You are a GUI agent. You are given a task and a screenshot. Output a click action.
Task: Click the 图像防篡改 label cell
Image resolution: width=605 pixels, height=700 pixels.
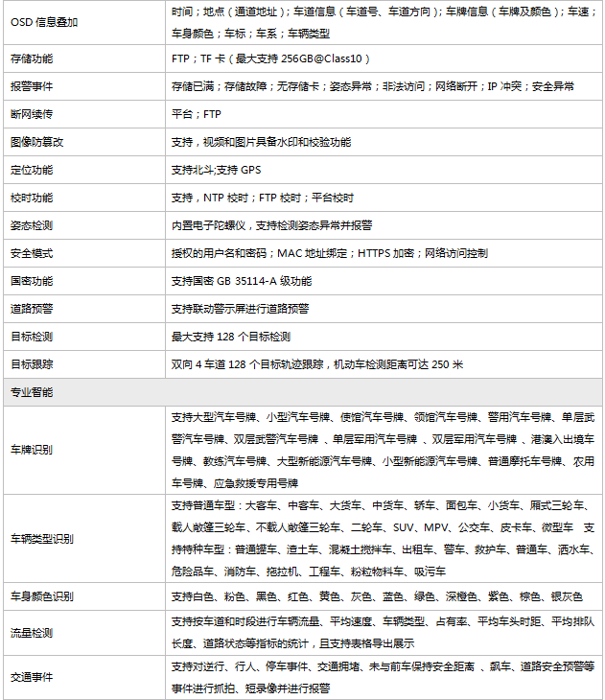pyautogui.click(x=36, y=142)
